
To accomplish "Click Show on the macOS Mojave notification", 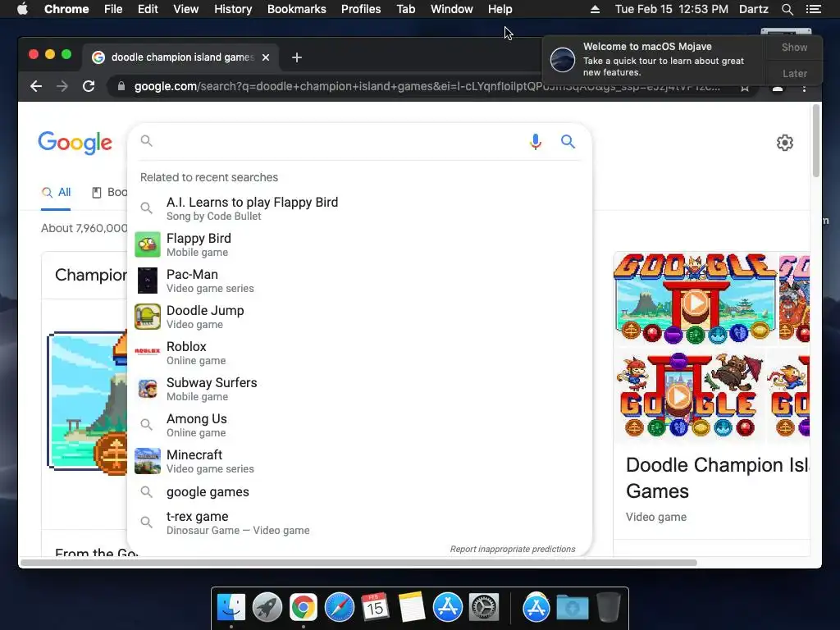I will click(x=794, y=47).
